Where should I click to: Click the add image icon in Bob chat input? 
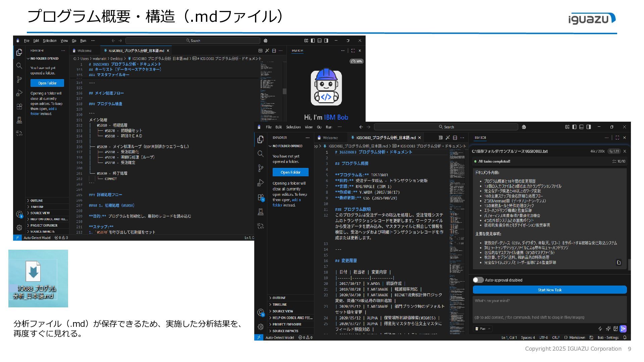[615, 328]
